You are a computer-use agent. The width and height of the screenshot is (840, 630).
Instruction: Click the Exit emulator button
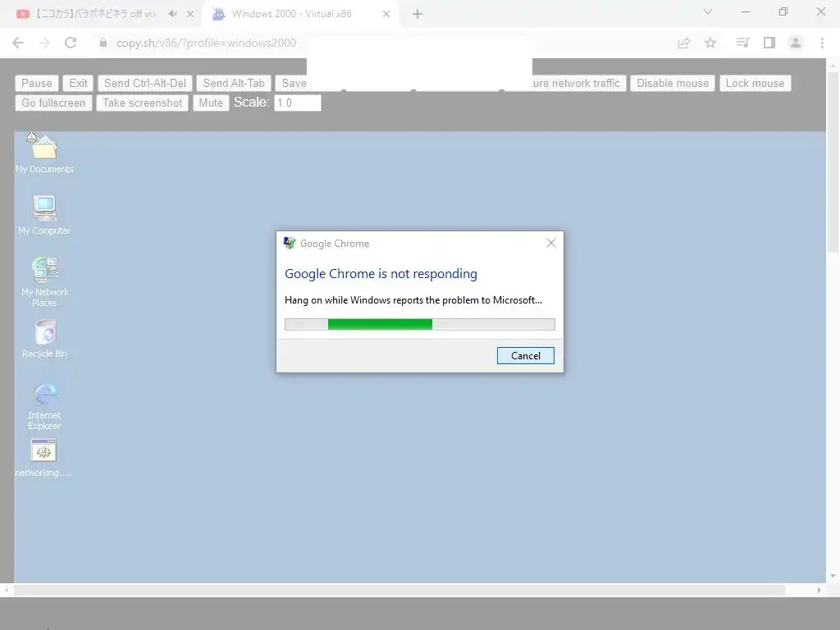(x=78, y=83)
